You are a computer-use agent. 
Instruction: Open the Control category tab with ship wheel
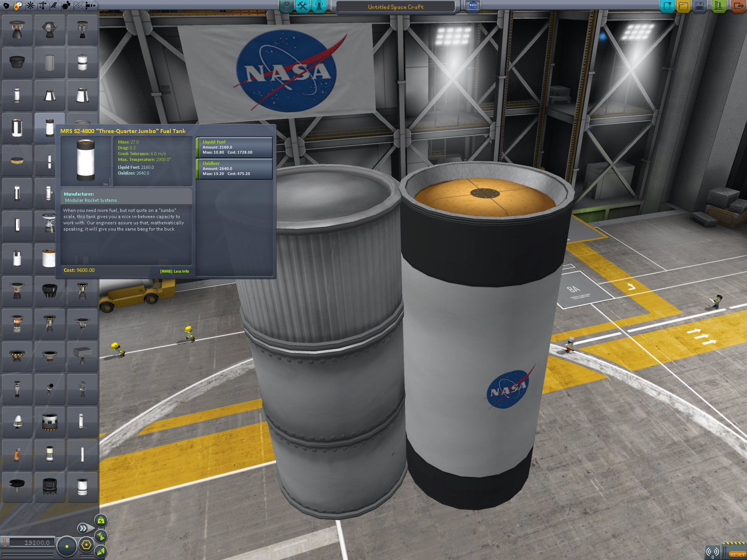(30, 5)
